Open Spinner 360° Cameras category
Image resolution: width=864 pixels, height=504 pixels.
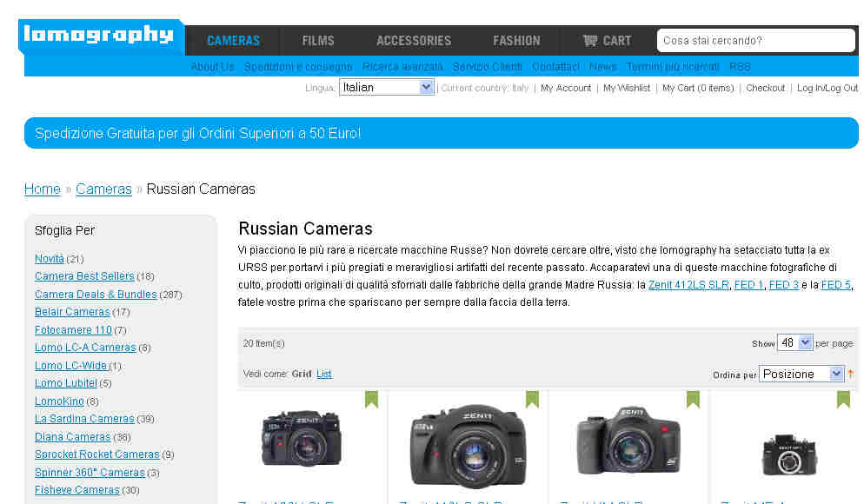[90, 473]
